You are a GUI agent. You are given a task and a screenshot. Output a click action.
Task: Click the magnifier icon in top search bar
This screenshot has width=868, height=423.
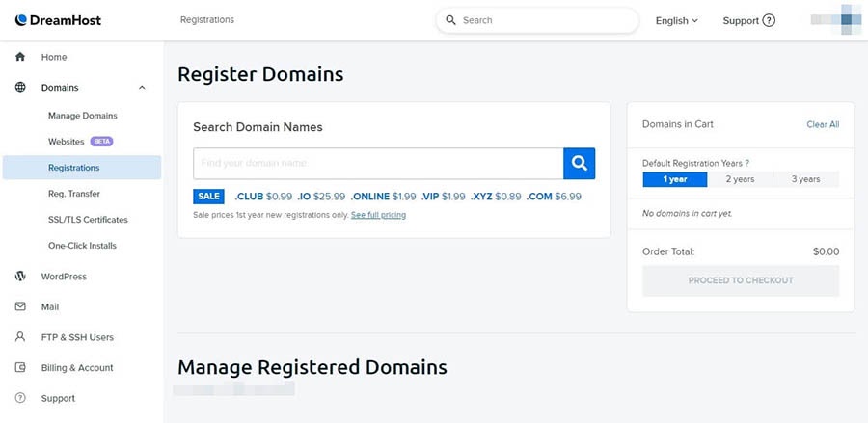pyautogui.click(x=451, y=20)
